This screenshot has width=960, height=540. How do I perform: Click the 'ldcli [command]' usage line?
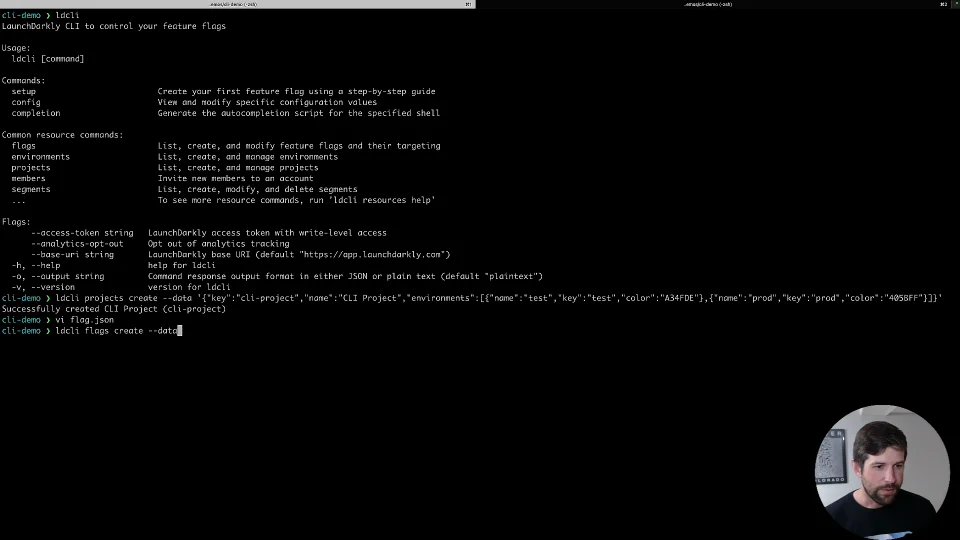tap(48, 59)
